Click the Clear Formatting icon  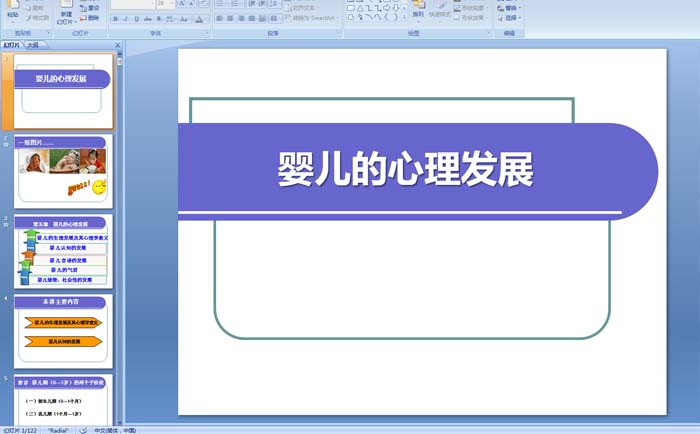click(204, 4)
